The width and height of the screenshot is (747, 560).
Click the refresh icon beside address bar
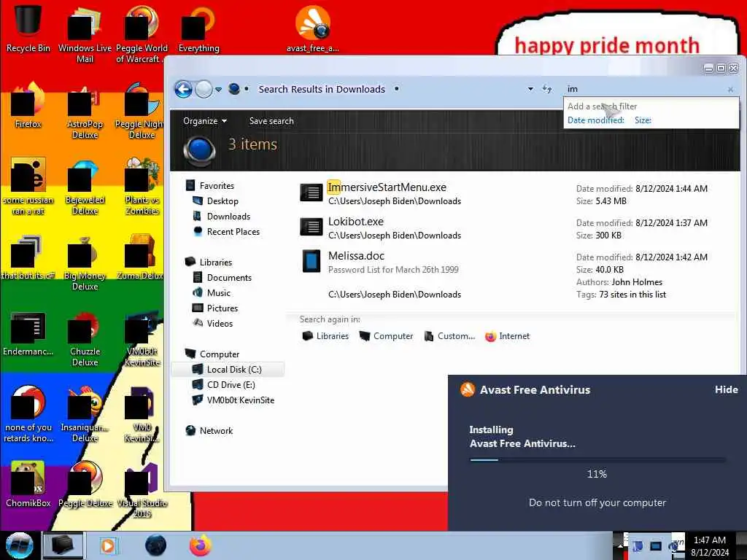pyautogui.click(x=547, y=89)
